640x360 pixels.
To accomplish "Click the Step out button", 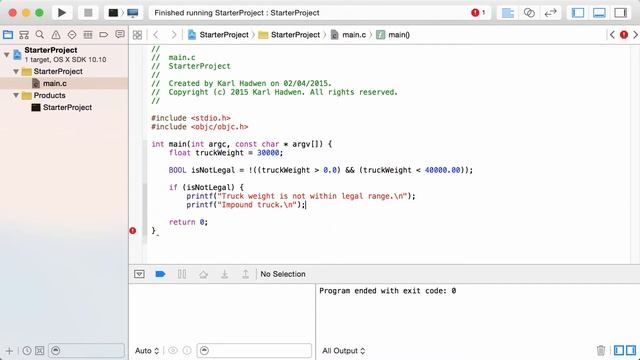I will (x=245, y=274).
